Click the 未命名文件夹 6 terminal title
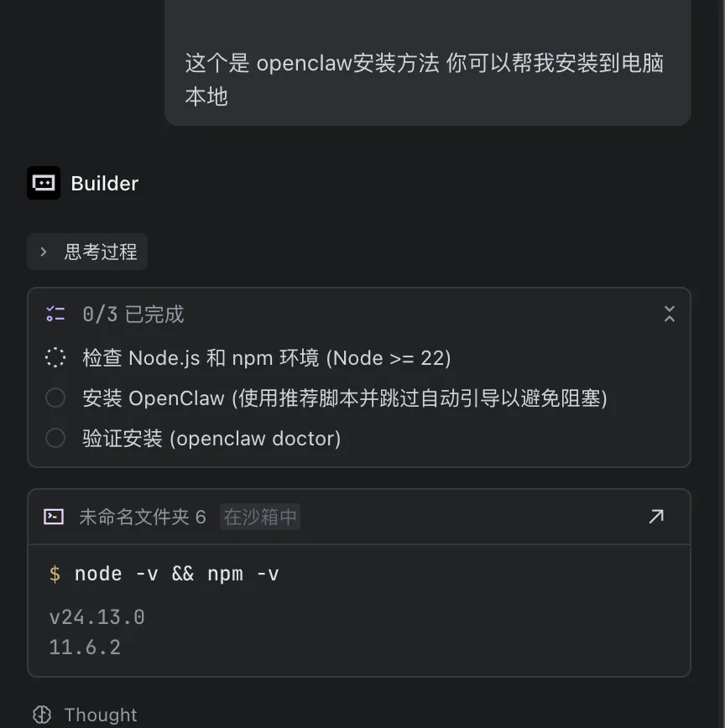The image size is (725, 728). [143, 517]
